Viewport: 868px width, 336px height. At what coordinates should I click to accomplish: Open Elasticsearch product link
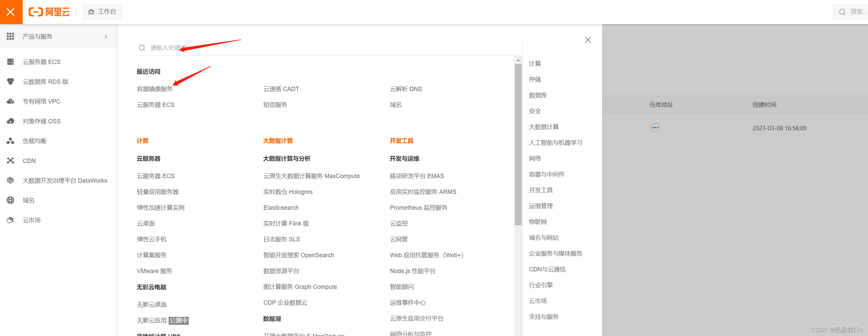(281, 208)
